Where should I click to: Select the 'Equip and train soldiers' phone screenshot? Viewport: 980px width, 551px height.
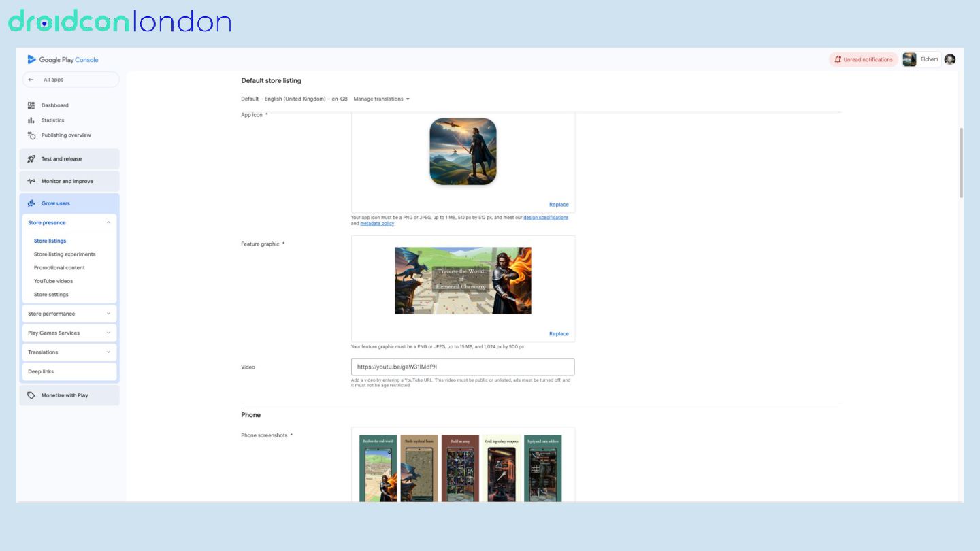coord(542,469)
